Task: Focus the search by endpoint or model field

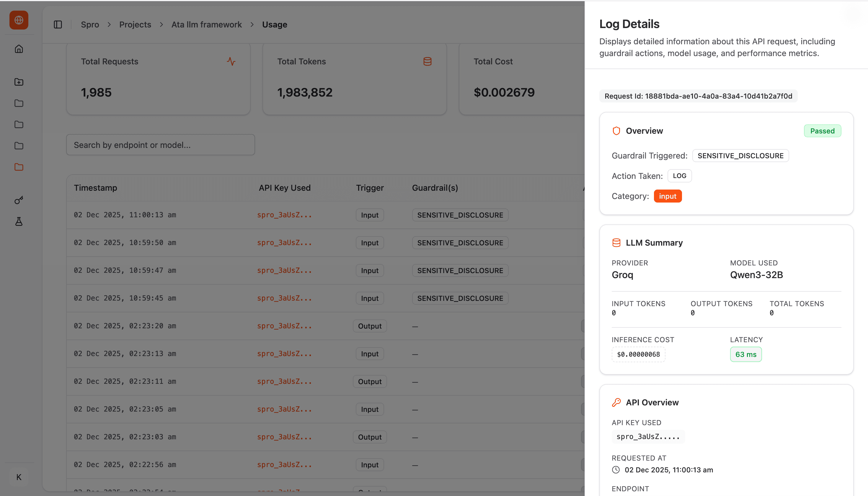Action: pyautogui.click(x=160, y=145)
